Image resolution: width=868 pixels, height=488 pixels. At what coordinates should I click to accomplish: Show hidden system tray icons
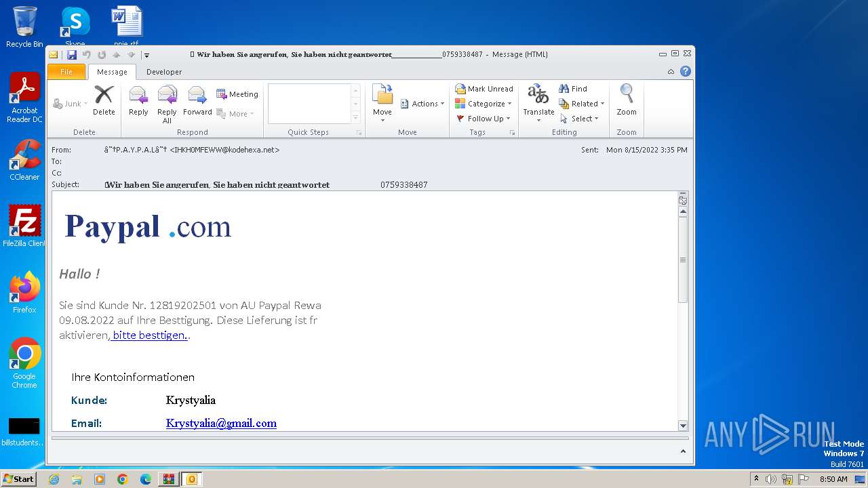tap(756, 479)
